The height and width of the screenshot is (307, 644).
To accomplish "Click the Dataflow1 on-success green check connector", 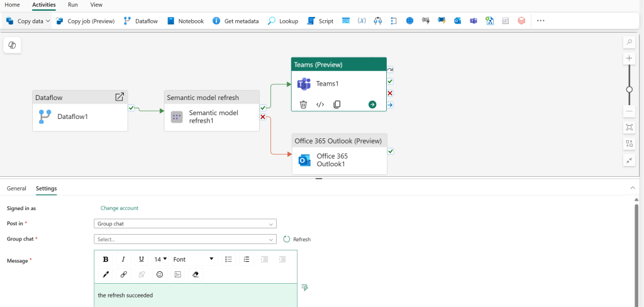I will (131, 108).
